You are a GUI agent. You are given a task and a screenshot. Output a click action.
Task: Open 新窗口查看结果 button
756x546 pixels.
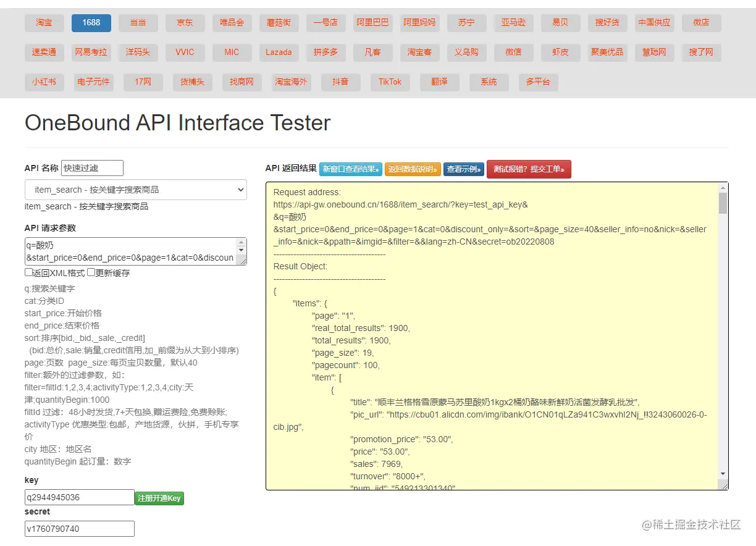351,169
